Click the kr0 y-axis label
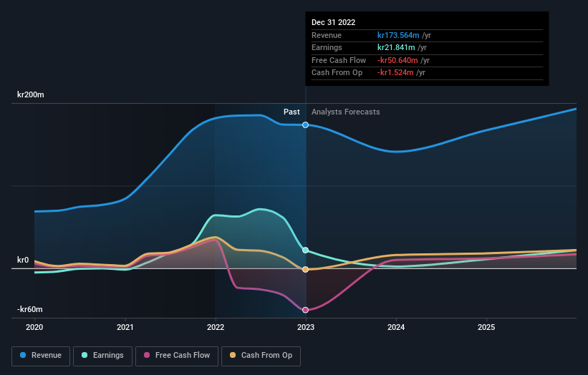Viewport: 588px width, 375px height. point(23,260)
